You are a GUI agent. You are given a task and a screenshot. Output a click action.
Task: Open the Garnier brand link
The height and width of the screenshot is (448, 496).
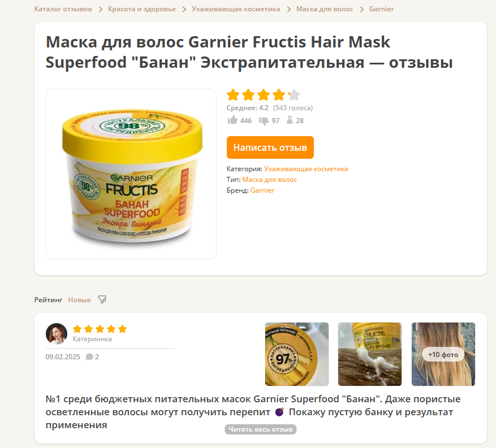pos(262,190)
